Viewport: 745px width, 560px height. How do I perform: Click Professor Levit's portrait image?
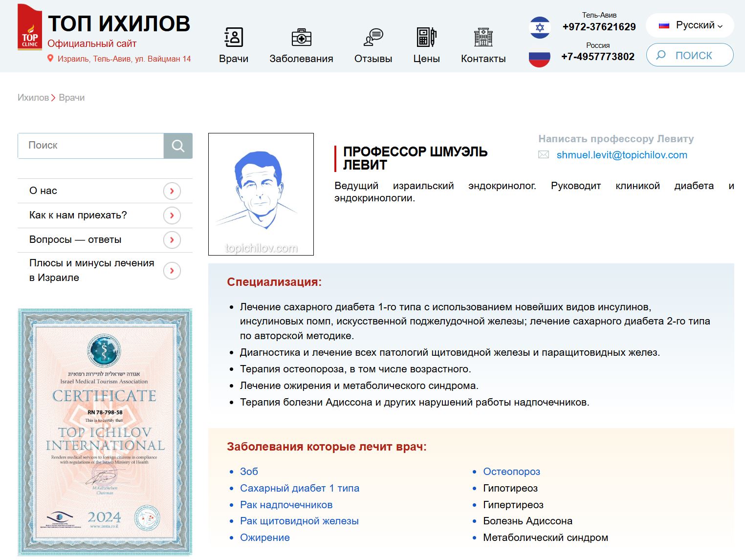coord(261,194)
